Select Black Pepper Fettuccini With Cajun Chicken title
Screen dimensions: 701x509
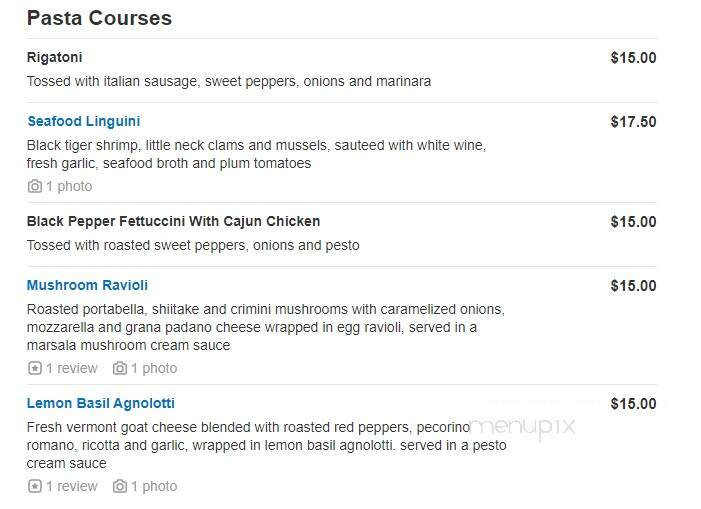pyautogui.click(x=173, y=221)
